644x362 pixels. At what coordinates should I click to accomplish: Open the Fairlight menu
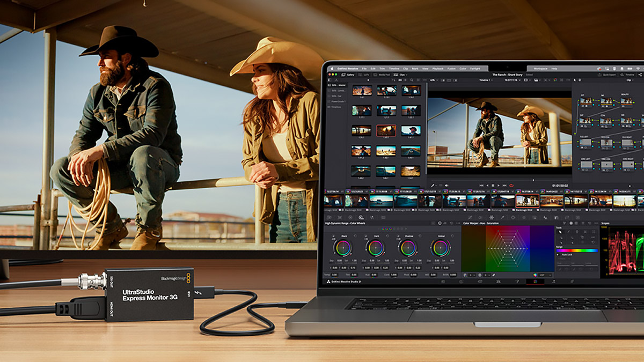(475, 69)
